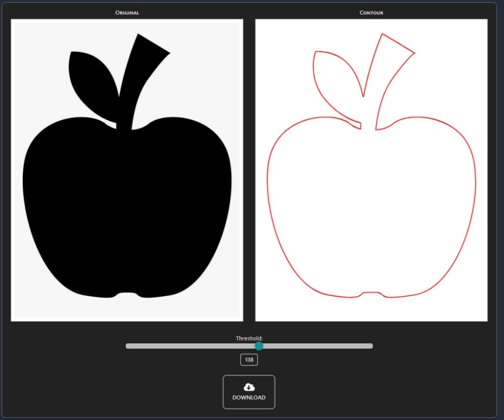Grab the teal Threshold slider handle

point(259,346)
